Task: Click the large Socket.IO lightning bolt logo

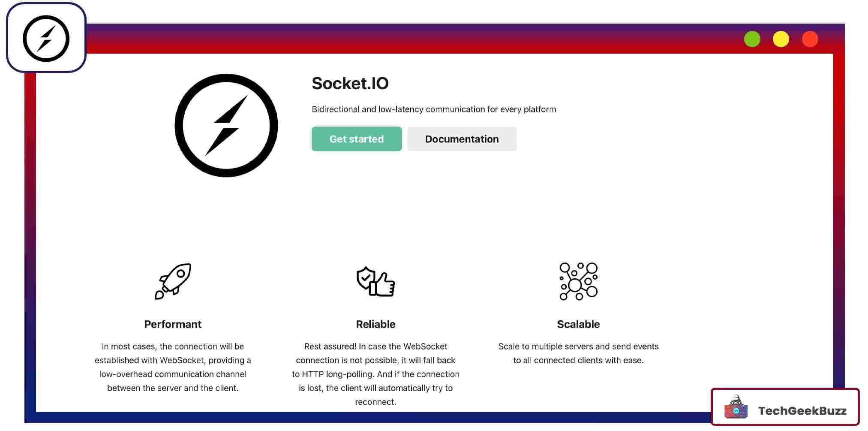Action: (x=226, y=126)
